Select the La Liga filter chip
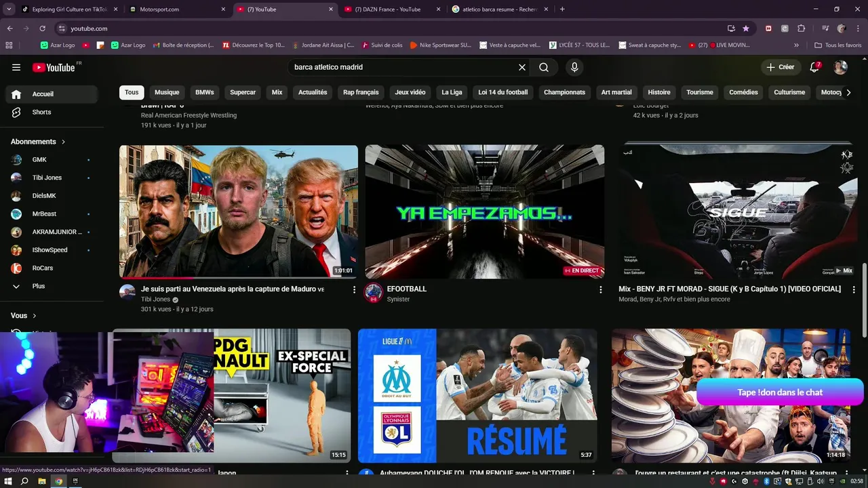868x488 pixels. (x=452, y=92)
